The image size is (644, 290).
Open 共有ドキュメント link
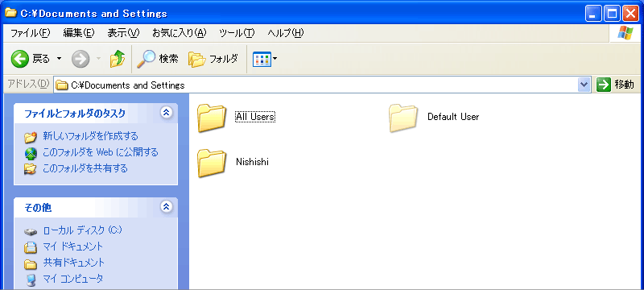click(x=74, y=263)
